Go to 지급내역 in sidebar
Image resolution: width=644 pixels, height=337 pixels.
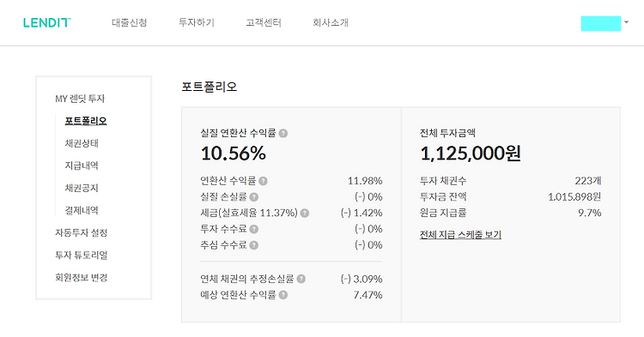coord(82,165)
